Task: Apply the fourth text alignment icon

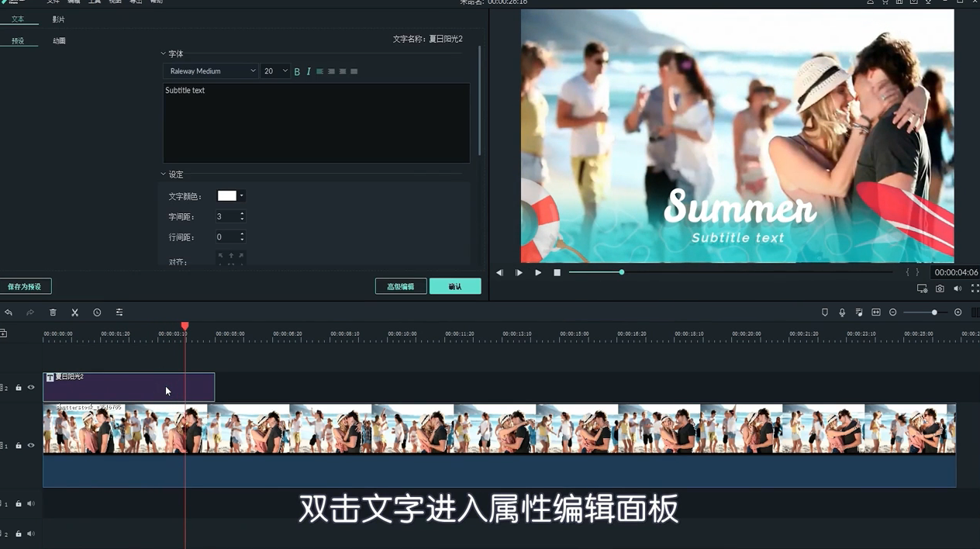Action: point(354,71)
